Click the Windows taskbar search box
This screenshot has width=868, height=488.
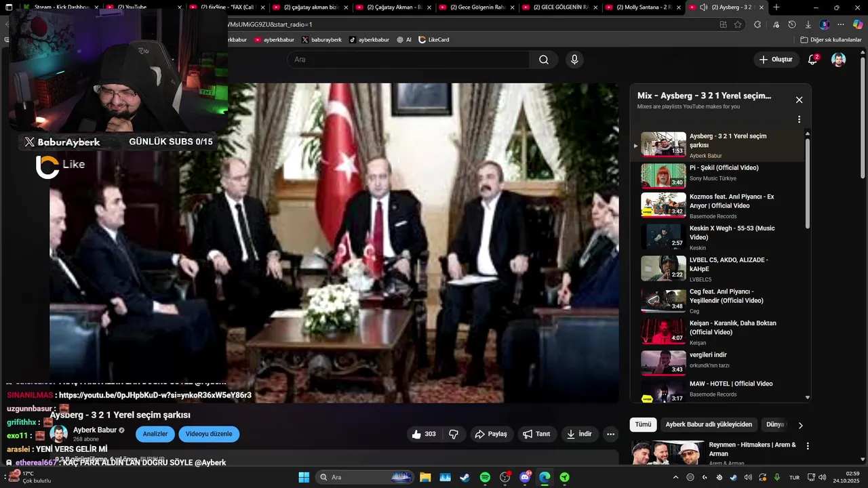pyautogui.click(x=366, y=477)
